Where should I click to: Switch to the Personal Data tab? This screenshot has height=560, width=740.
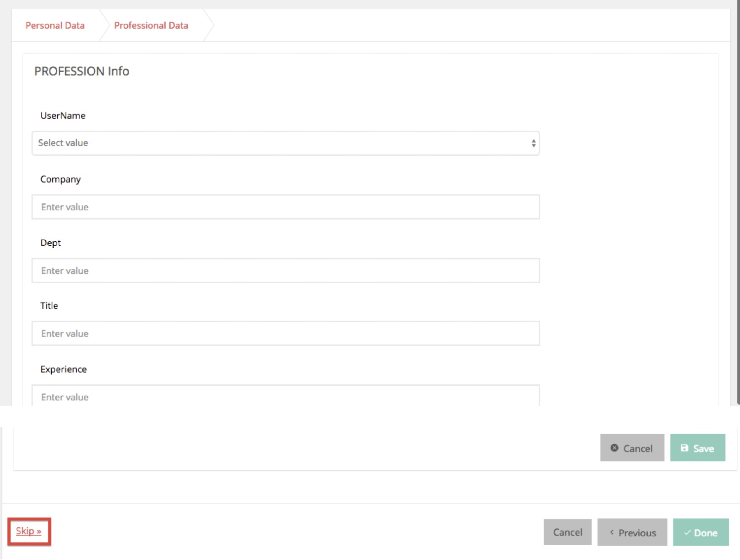(55, 25)
